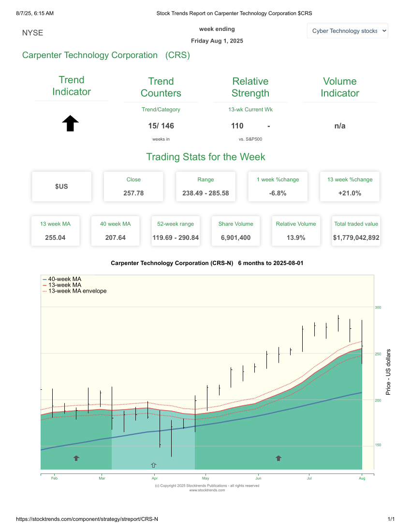Switch to the Volume Indicator section
Image resolution: width=411 pixels, height=532 pixels.
[340, 87]
